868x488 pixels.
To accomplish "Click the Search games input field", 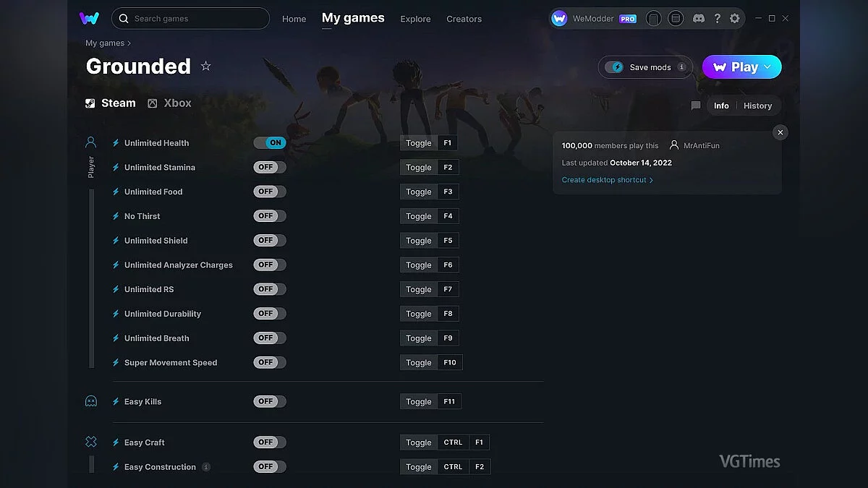I will [190, 18].
